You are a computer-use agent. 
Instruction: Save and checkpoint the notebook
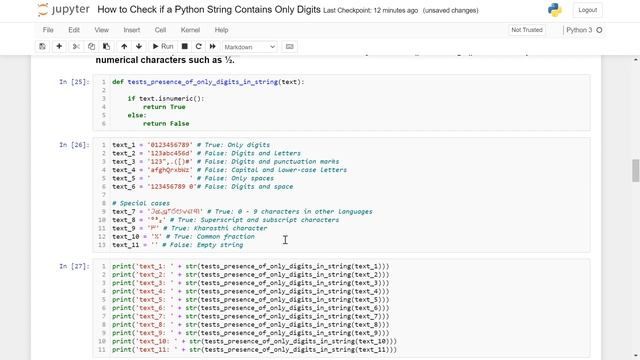[42, 47]
